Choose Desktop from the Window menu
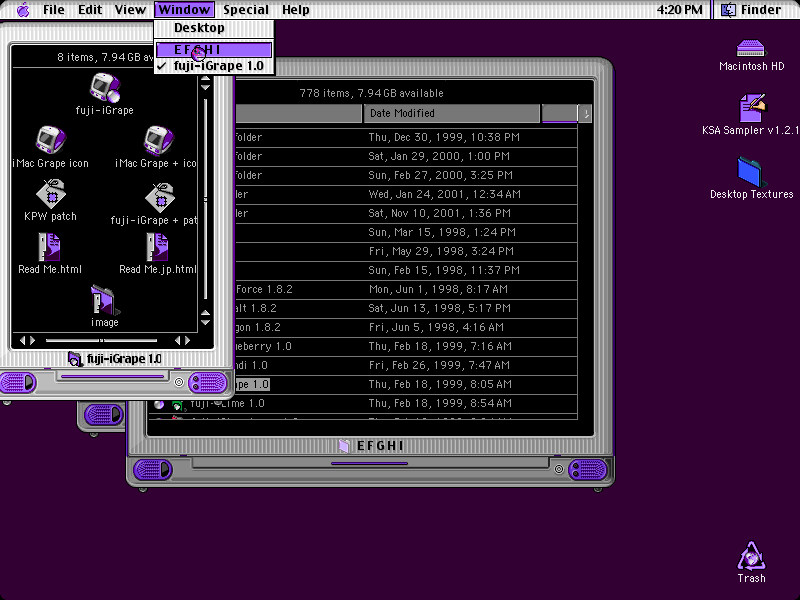 tap(214, 28)
